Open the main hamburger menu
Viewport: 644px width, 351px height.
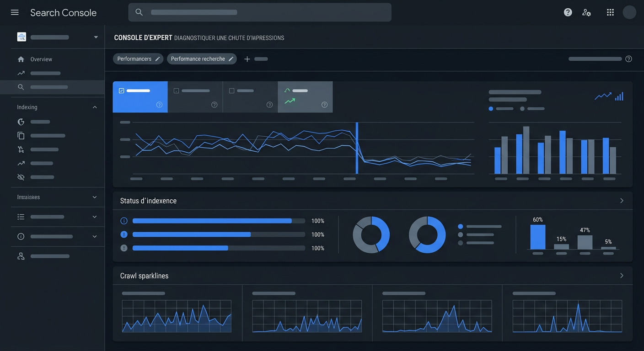[15, 12]
